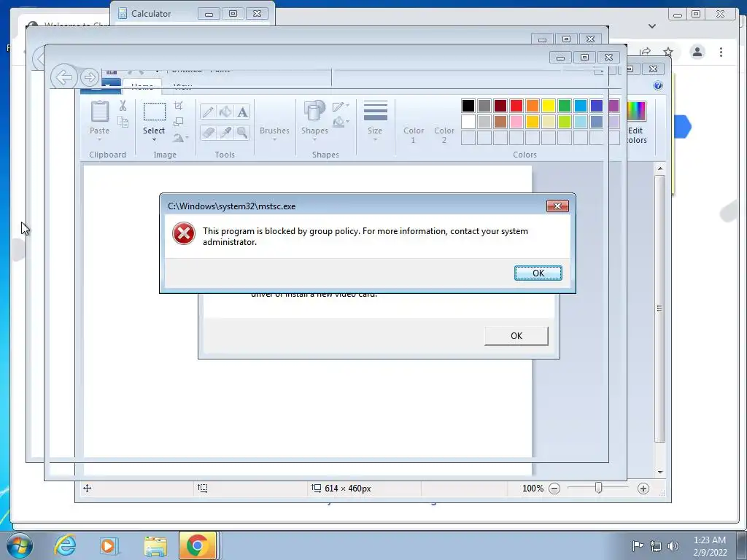Open the shape Outline dropdown
This screenshot has width=747, height=560.
point(341,106)
